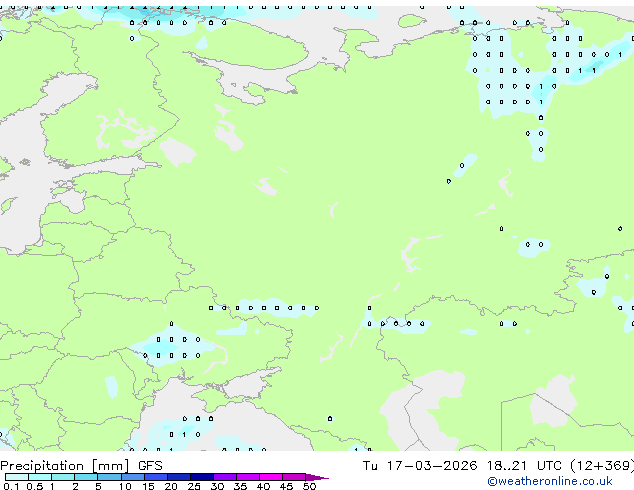Click the date 'Tu 17-03-2026 18..21 UTC (12+369)'
Viewport: 634px width, 490px height.
[x=498, y=466]
